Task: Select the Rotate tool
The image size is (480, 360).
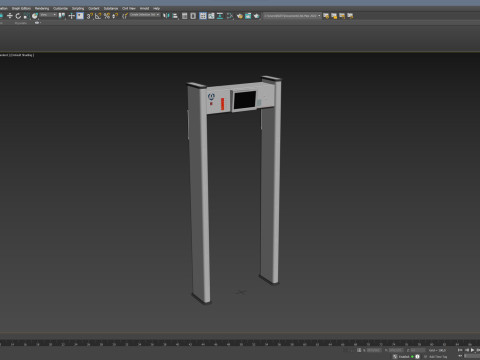Action: pyautogui.click(x=18, y=16)
